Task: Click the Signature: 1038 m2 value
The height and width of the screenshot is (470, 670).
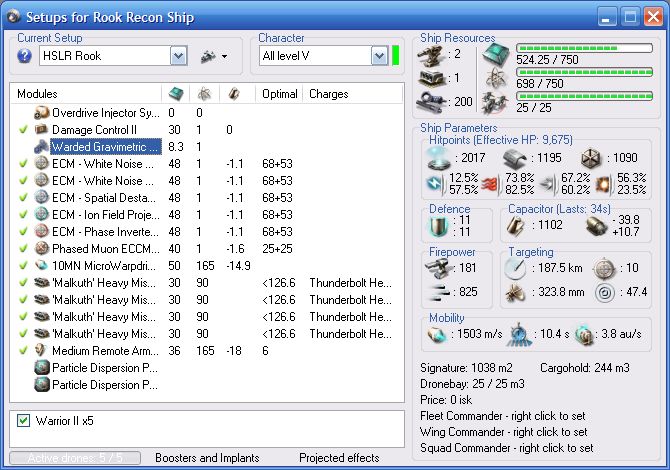Action: coord(466,368)
